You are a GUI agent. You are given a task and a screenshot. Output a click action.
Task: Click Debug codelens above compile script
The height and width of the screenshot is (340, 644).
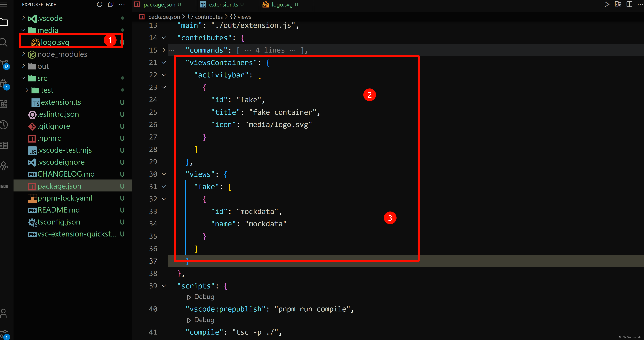point(204,320)
